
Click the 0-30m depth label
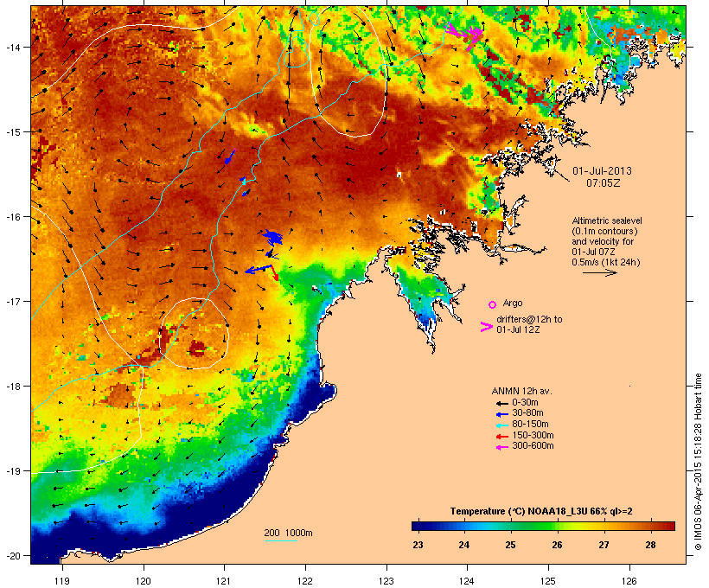pos(525,403)
